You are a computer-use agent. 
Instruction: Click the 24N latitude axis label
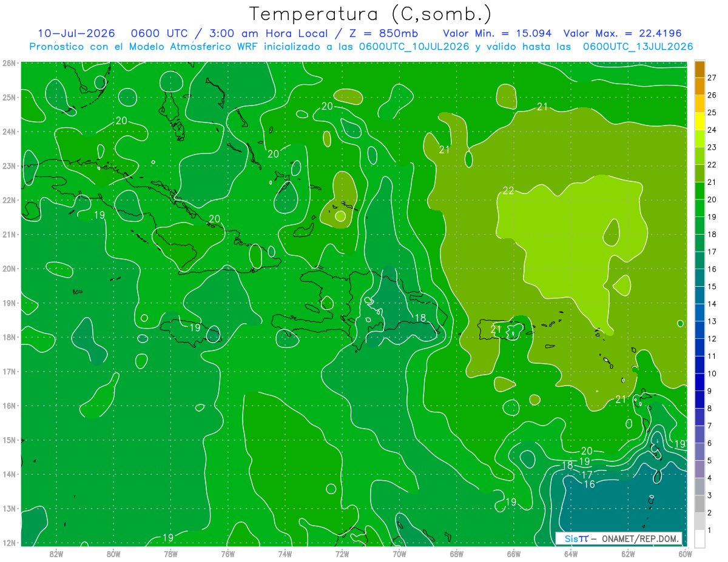pos(9,132)
